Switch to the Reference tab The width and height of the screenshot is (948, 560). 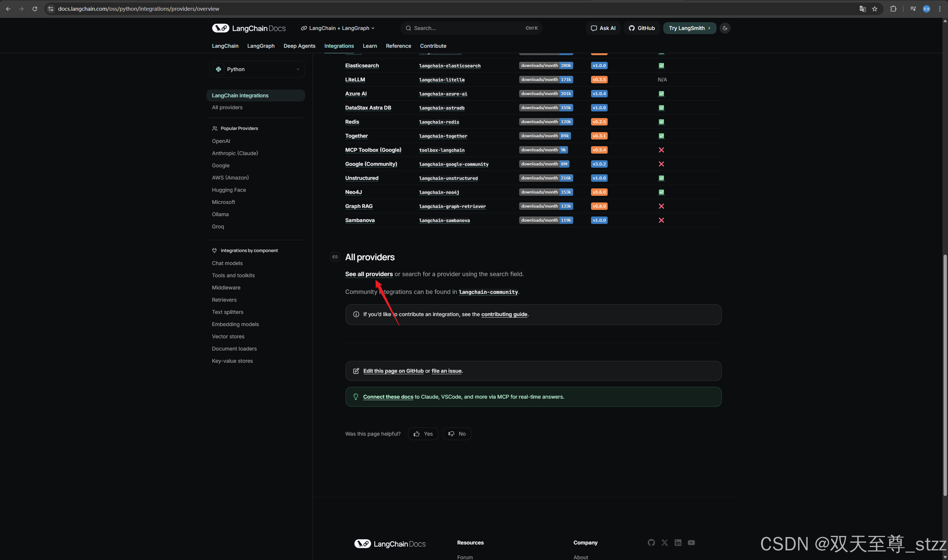pyautogui.click(x=398, y=46)
